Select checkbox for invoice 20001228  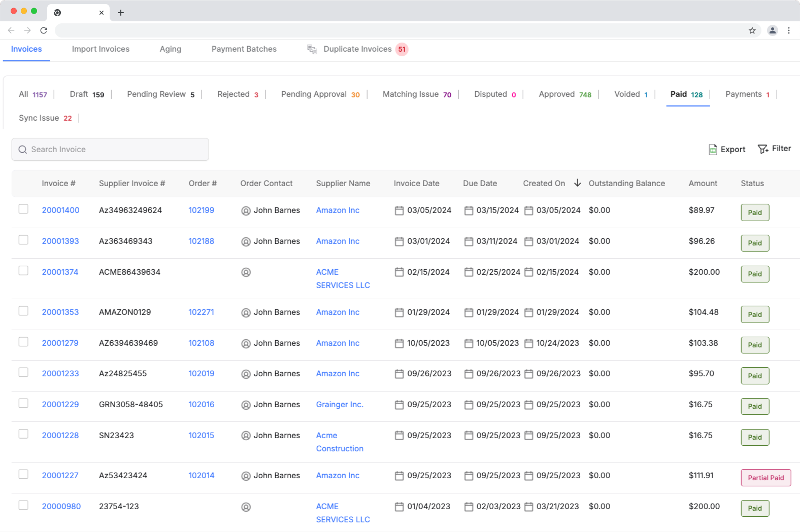pos(23,434)
